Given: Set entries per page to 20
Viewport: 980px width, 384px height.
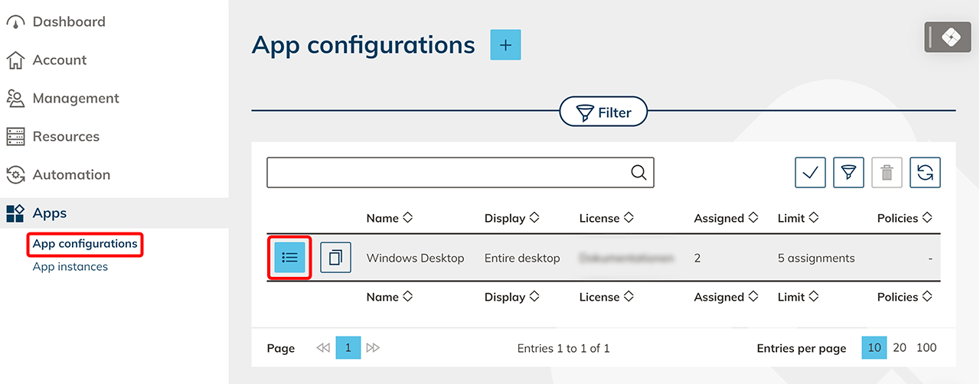Looking at the screenshot, I should click(900, 348).
